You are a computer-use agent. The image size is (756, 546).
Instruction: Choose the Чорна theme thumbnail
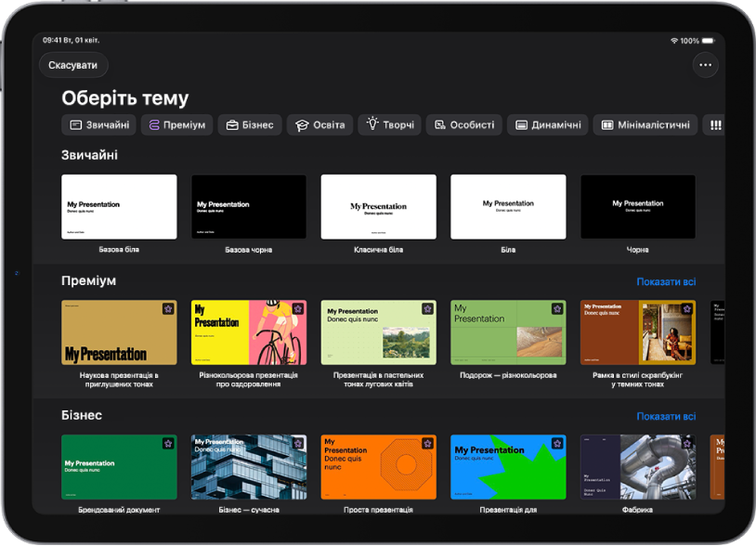[x=638, y=207]
